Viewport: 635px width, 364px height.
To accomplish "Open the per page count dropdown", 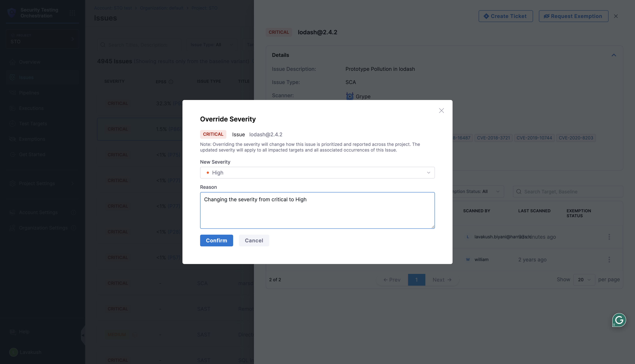I will 584,279.
